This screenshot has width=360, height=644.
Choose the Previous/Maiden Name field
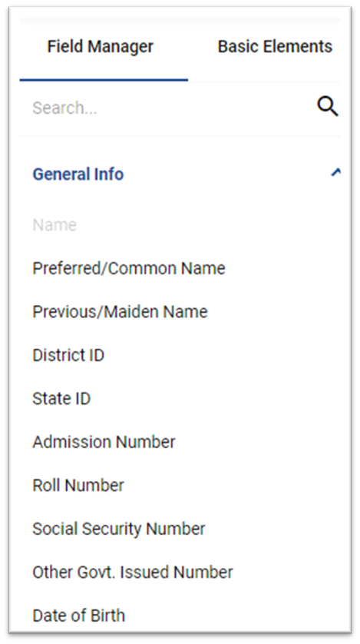[x=121, y=312]
